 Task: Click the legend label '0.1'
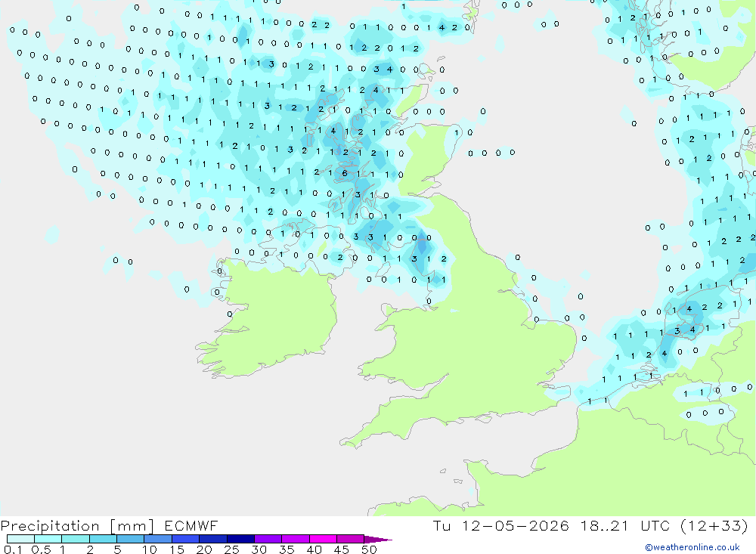pyautogui.click(x=13, y=549)
